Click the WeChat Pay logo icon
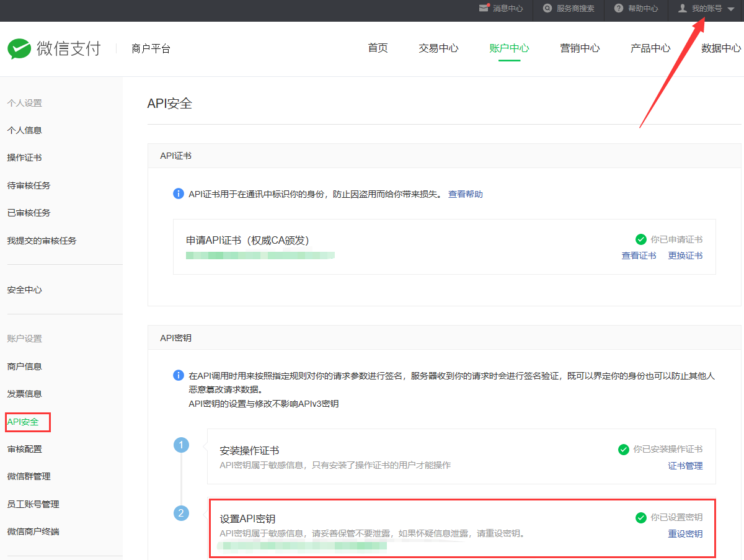This screenshot has width=744, height=560. [19, 49]
